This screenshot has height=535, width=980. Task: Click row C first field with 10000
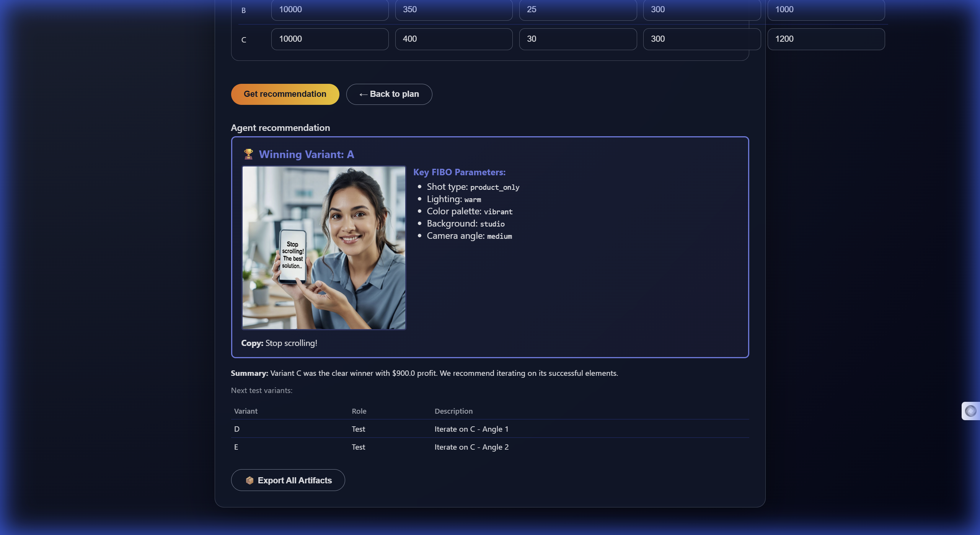pos(329,39)
